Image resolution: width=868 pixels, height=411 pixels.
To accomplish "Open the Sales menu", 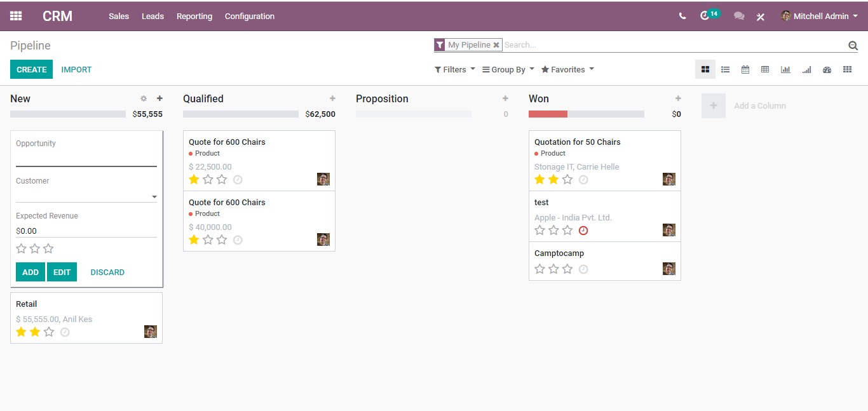I will [x=119, y=16].
